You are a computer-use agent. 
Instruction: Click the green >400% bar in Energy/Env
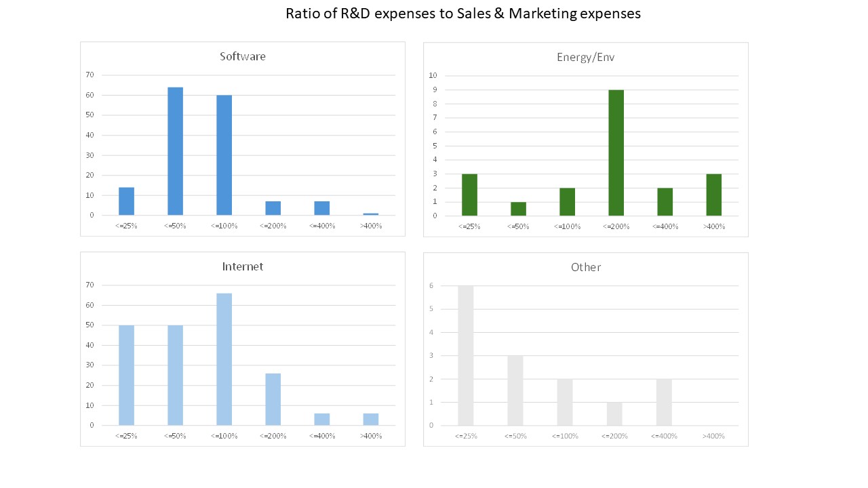coord(713,195)
